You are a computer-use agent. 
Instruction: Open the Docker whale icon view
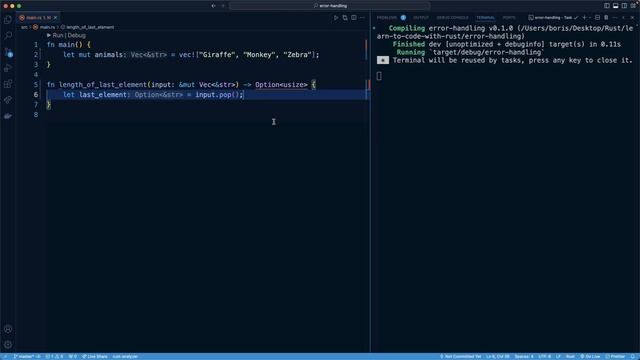tap(8, 116)
